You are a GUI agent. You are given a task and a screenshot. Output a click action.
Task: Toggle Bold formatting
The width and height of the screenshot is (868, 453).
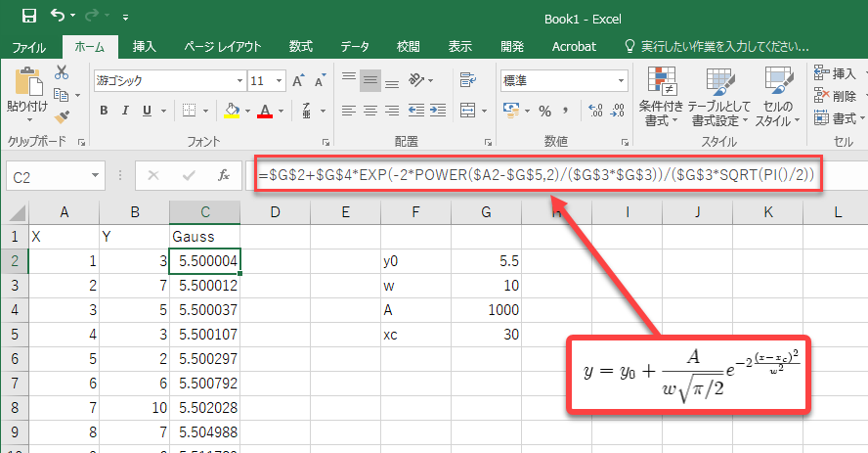pyautogui.click(x=105, y=110)
